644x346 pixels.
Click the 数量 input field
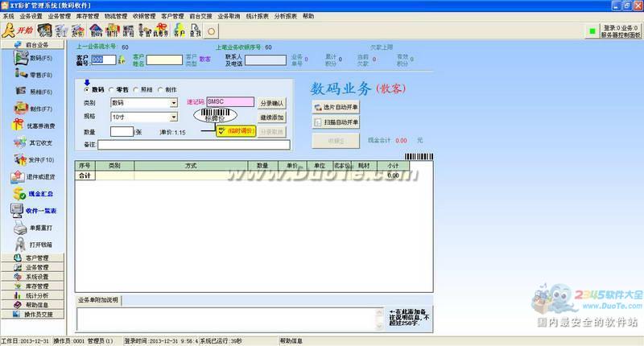tap(122, 132)
